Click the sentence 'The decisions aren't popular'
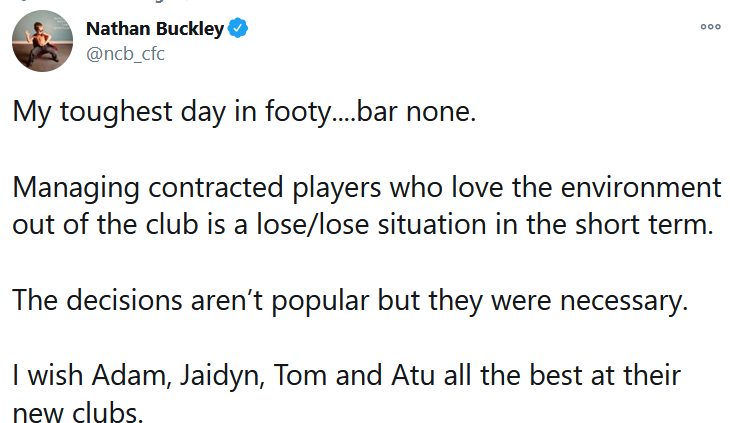 pos(350,301)
